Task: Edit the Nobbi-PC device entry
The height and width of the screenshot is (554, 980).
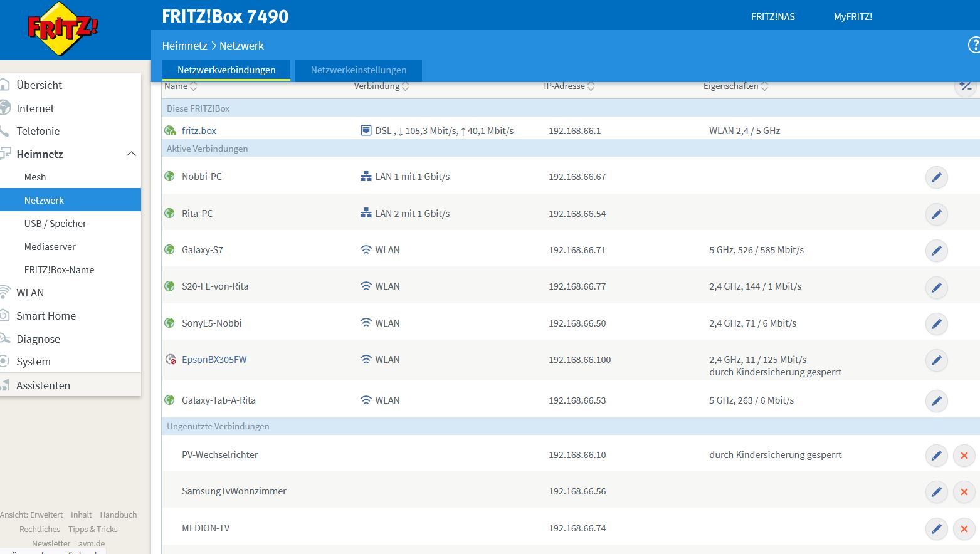Action: tap(936, 177)
